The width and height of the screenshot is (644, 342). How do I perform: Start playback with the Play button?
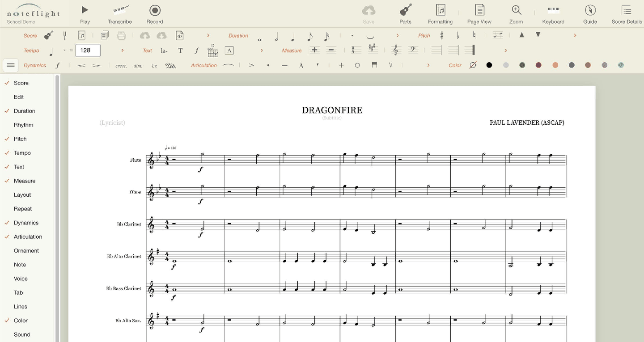[85, 14]
